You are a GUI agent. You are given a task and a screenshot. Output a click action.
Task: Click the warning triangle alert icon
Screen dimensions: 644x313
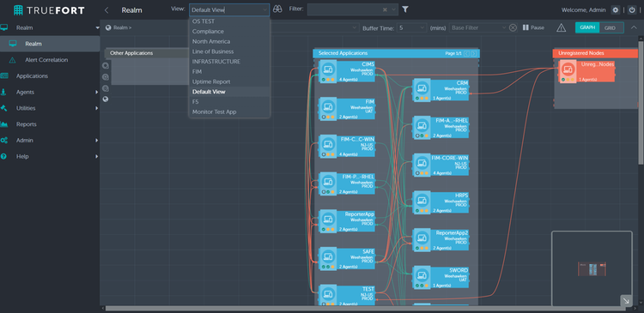coord(561,27)
